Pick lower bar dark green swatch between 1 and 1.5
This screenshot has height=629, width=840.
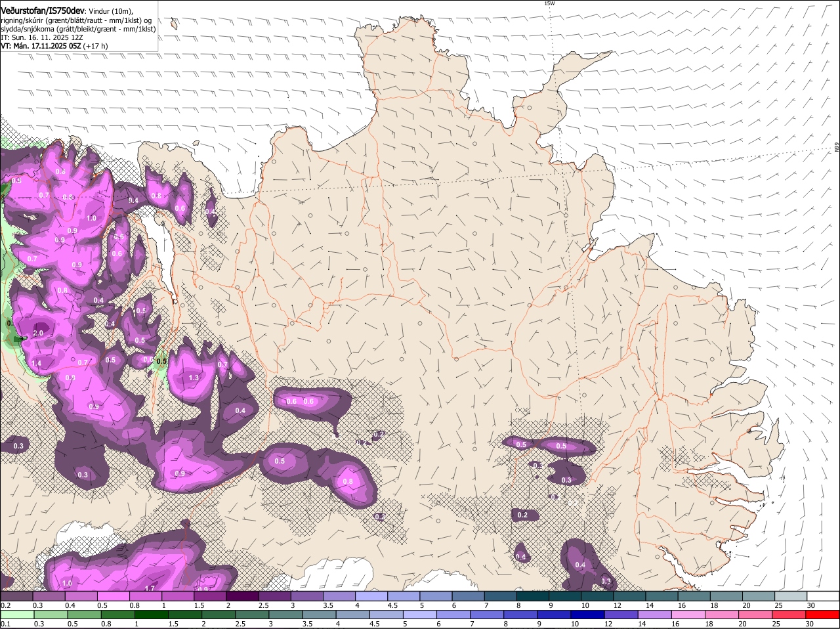(x=150, y=614)
